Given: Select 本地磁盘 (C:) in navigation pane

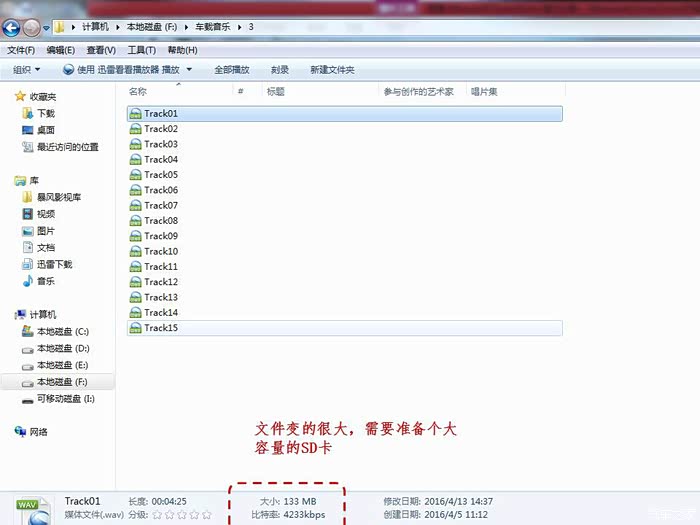Looking at the screenshot, I should 62,331.
